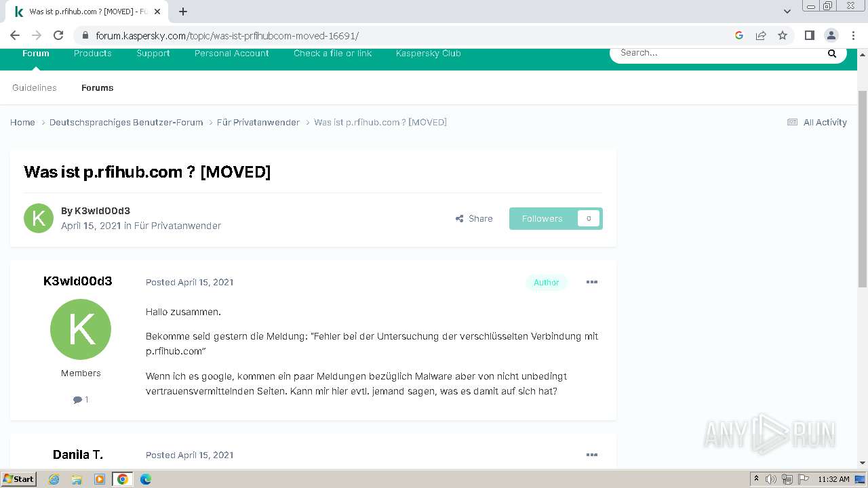Open network status tray icon
Image resolution: width=868 pixels, height=488 pixels.
(787, 479)
